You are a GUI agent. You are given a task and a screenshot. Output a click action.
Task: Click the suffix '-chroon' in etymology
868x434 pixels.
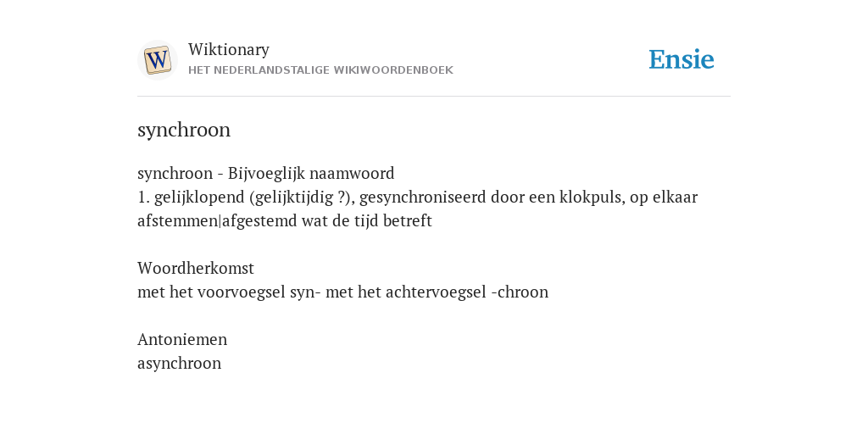click(520, 292)
